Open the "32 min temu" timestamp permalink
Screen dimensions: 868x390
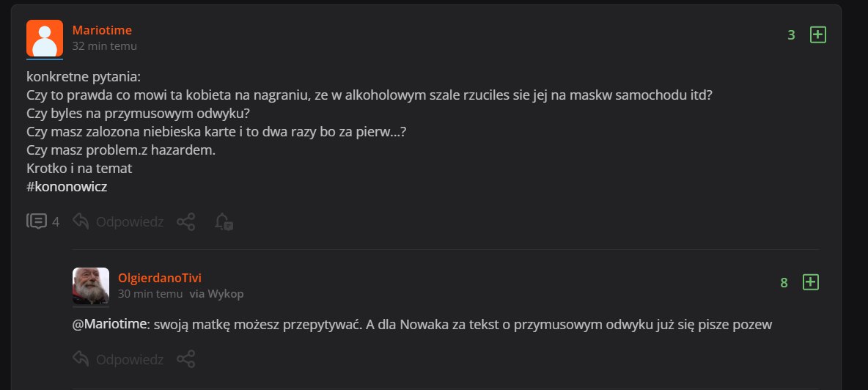click(104, 45)
